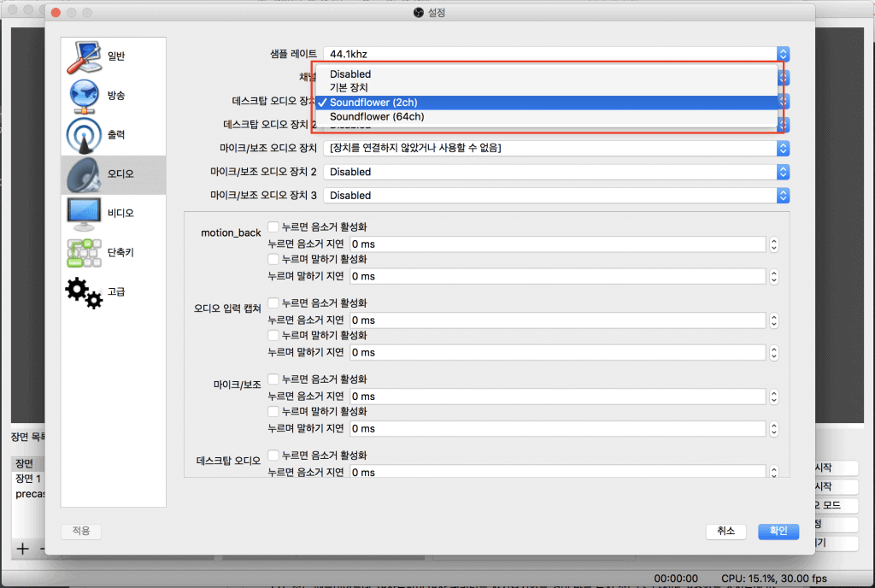Viewport: 875px width, 588px height.
Task: Open the 고급 (Advanced) gears icon
Action: coord(84,291)
